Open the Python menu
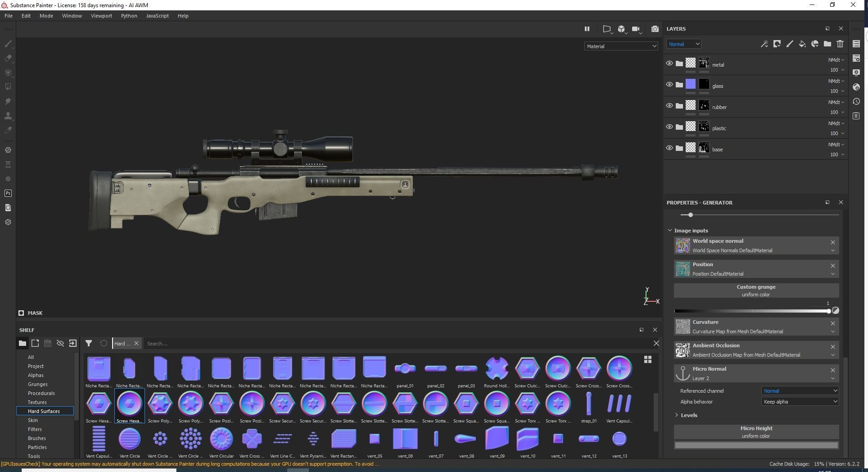 (x=129, y=15)
